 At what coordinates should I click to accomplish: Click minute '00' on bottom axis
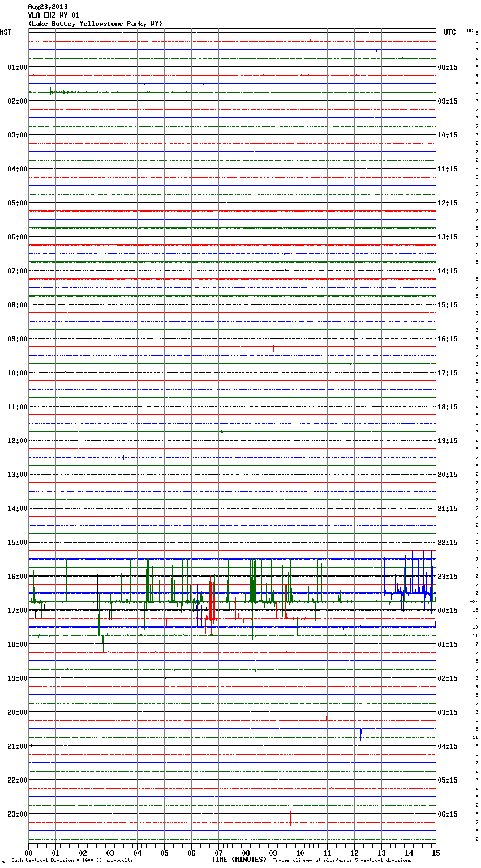pos(28,853)
